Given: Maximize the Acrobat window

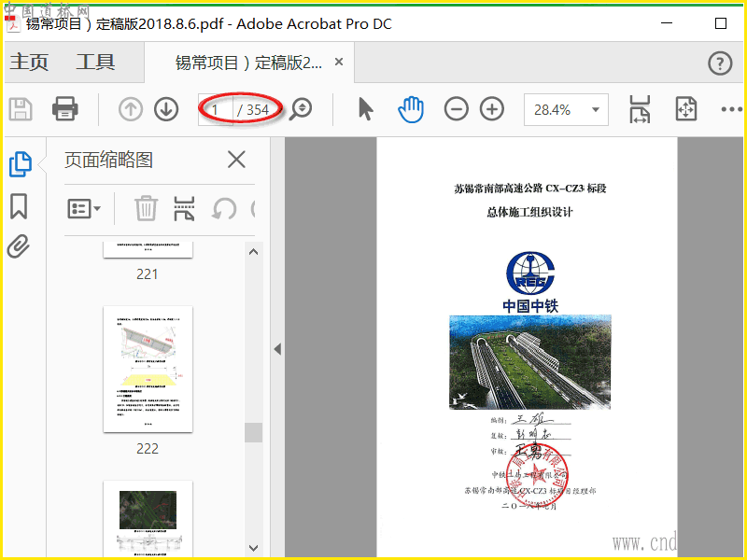Looking at the screenshot, I should click(720, 23).
